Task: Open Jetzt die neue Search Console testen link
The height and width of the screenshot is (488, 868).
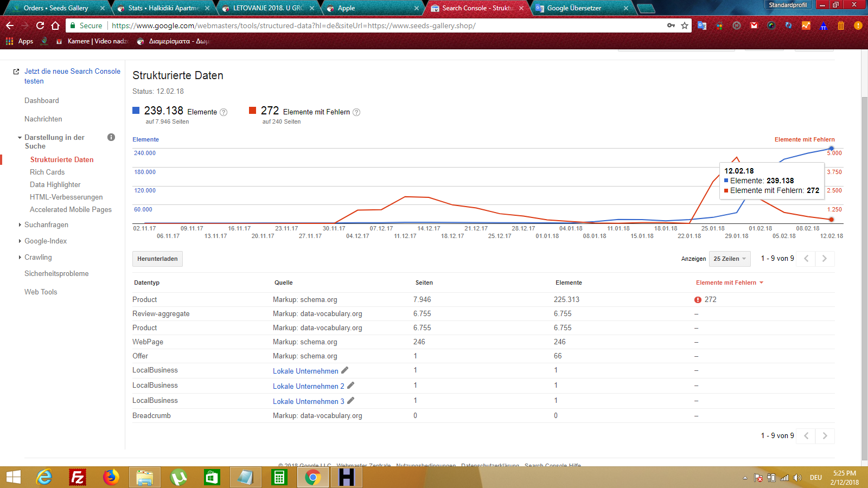Action: (72, 76)
